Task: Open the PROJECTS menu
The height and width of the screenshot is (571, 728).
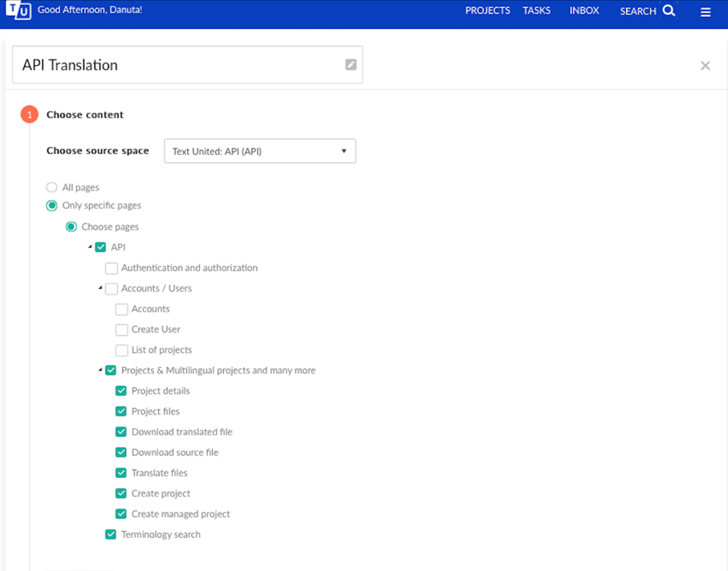Action: point(487,10)
